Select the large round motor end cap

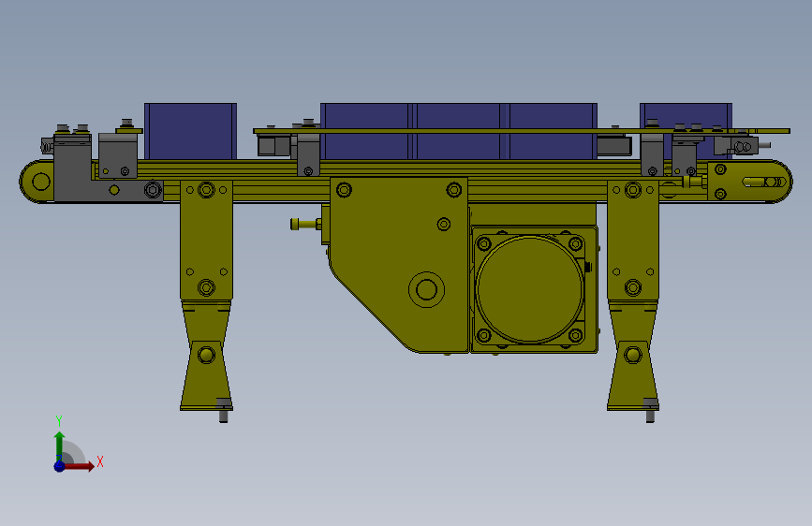tap(530, 289)
